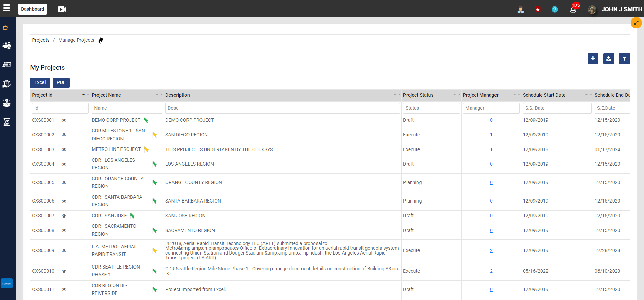Open the notifications bell
Viewport: 644px width, 300px height.
click(573, 10)
